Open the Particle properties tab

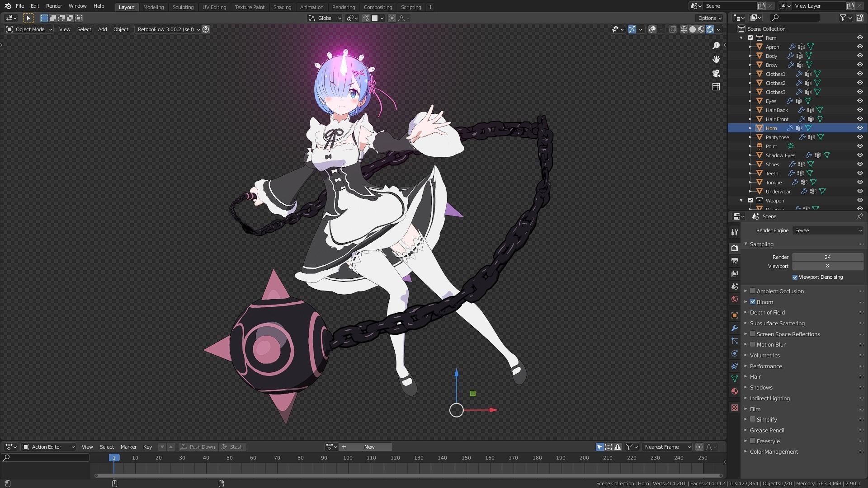[x=735, y=341]
